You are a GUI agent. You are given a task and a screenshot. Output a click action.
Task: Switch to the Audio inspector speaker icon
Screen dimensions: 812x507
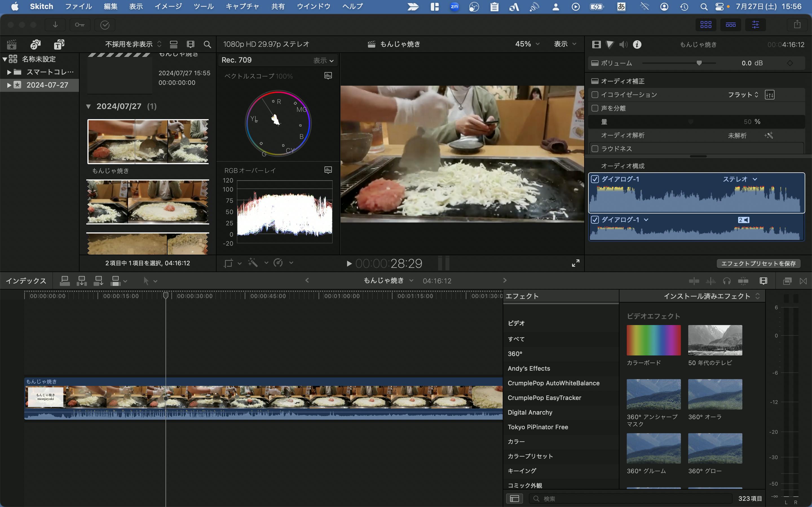pyautogui.click(x=623, y=44)
